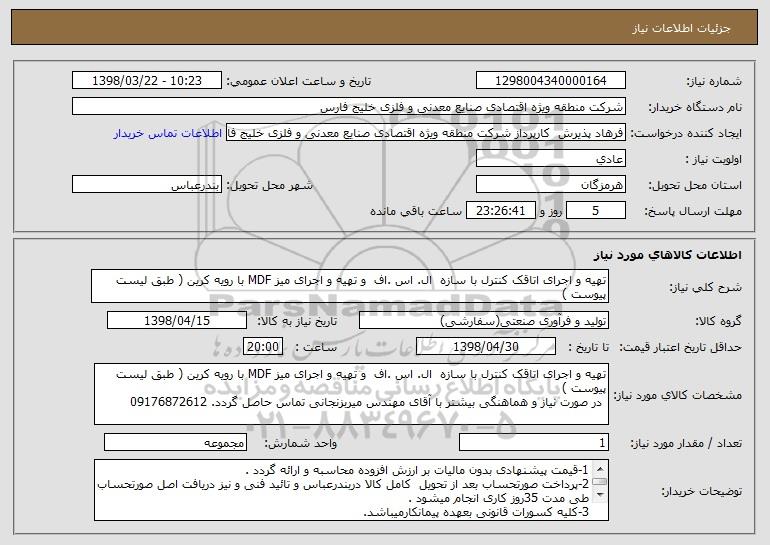
Task: Click the need date field 1398/04/15
Action: click(x=177, y=321)
